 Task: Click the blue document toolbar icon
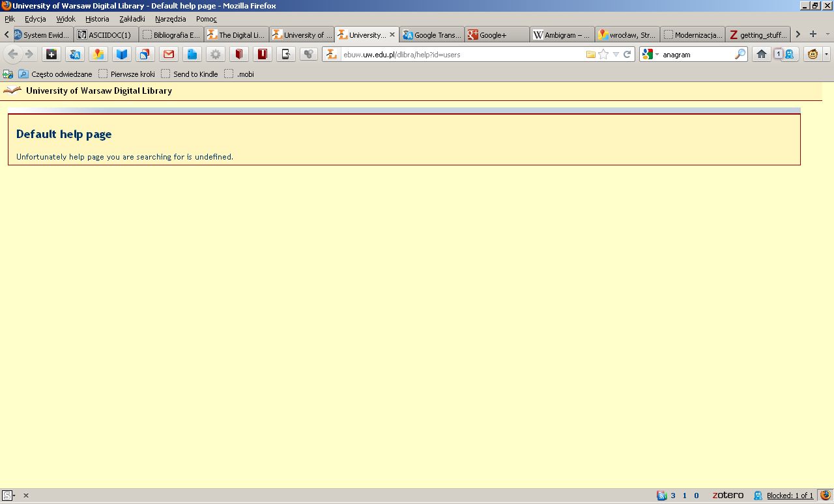coord(192,54)
